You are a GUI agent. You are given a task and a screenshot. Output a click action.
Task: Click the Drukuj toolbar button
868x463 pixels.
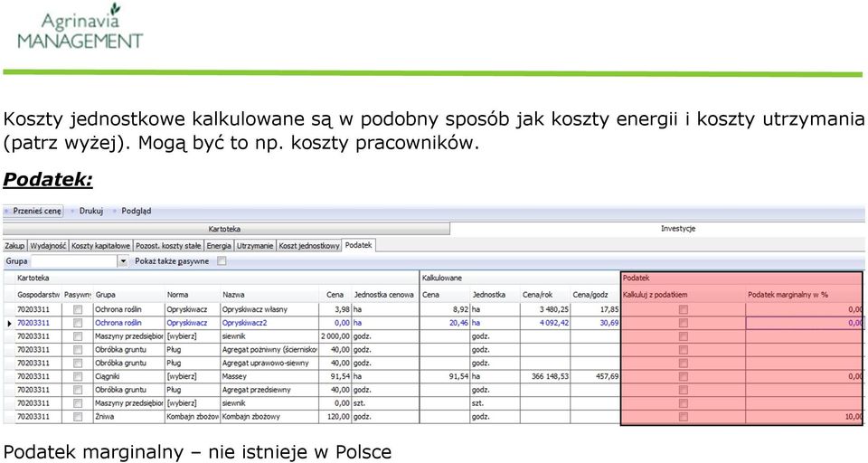click(90, 211)
